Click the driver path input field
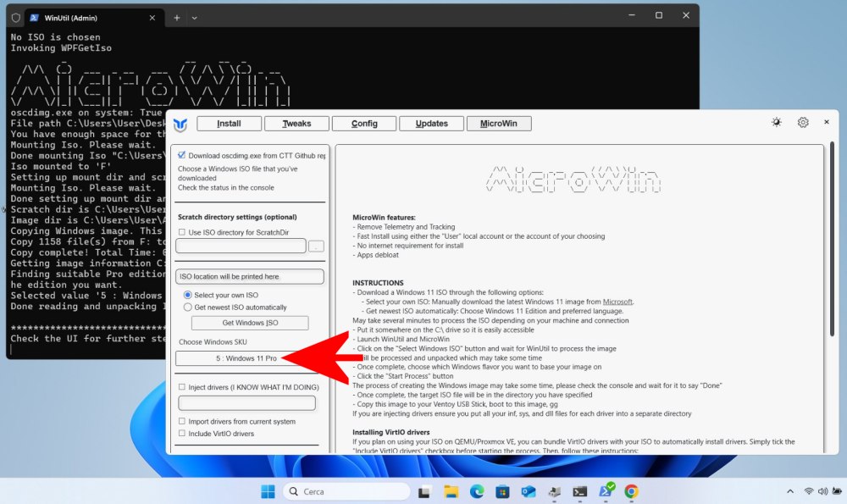The image size is (847, 504). 246,403
